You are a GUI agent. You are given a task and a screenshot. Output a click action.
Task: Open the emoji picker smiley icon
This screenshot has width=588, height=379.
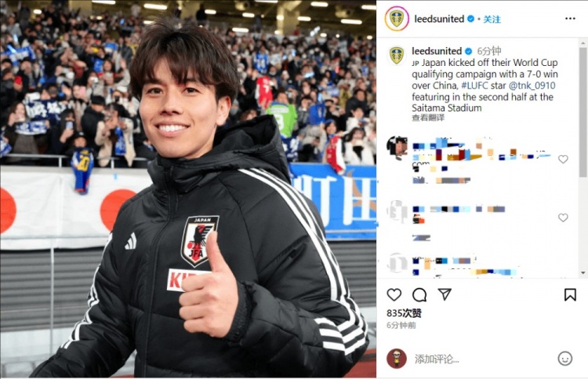(x=564, y=359)
